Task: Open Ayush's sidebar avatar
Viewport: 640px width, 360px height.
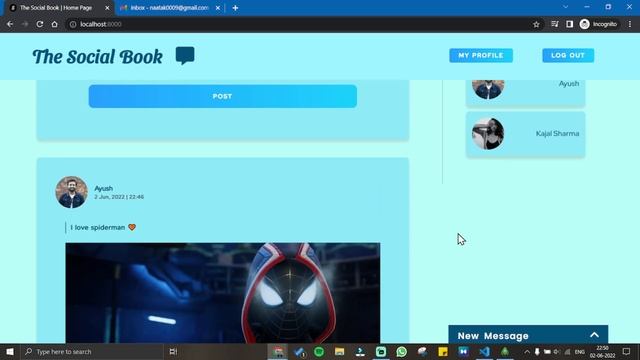Action: tap(488, 89)
